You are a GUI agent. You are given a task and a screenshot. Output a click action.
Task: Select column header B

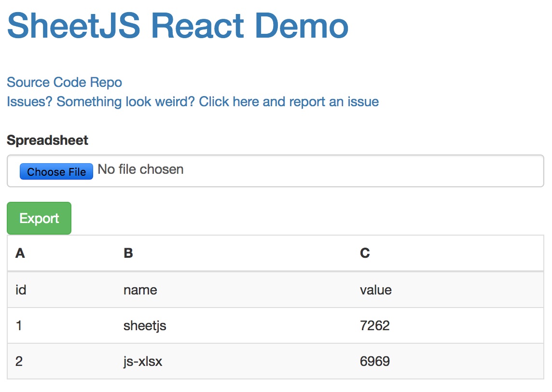coord(128,253)
